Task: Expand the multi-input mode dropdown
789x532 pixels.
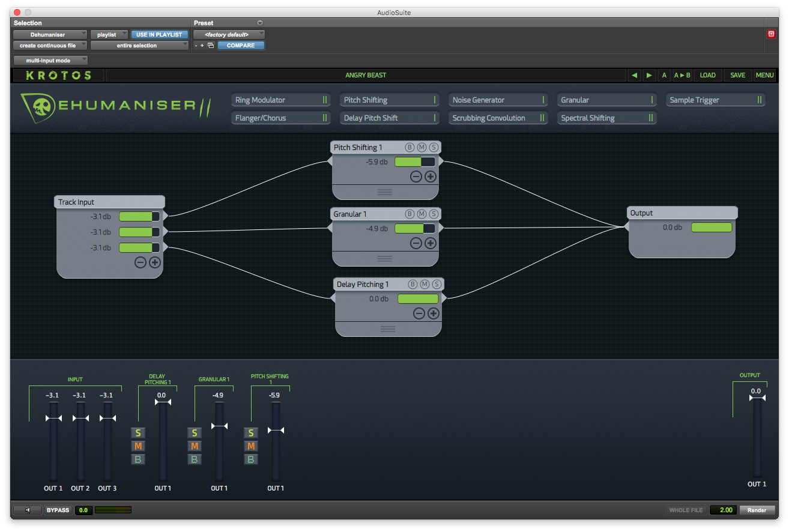Action: coord(50,61)
